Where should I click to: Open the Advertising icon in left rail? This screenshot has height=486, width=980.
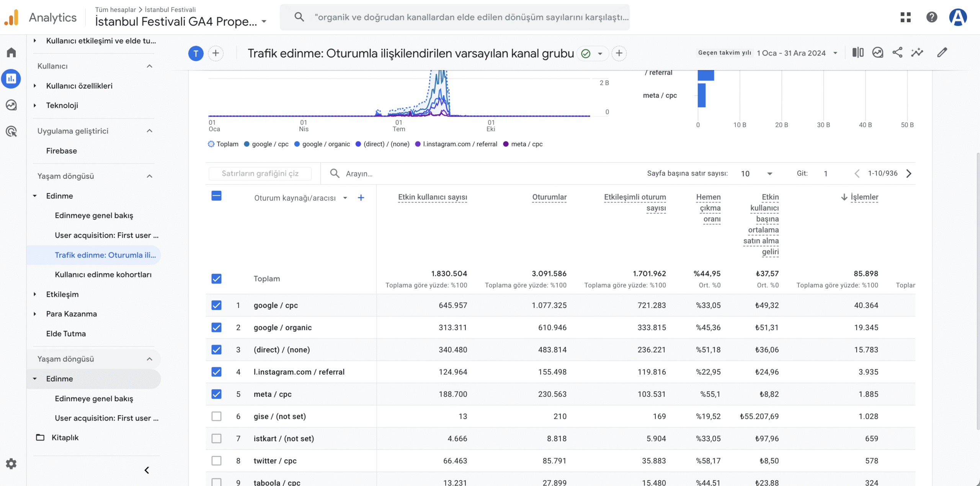click(x=11, y=131)
